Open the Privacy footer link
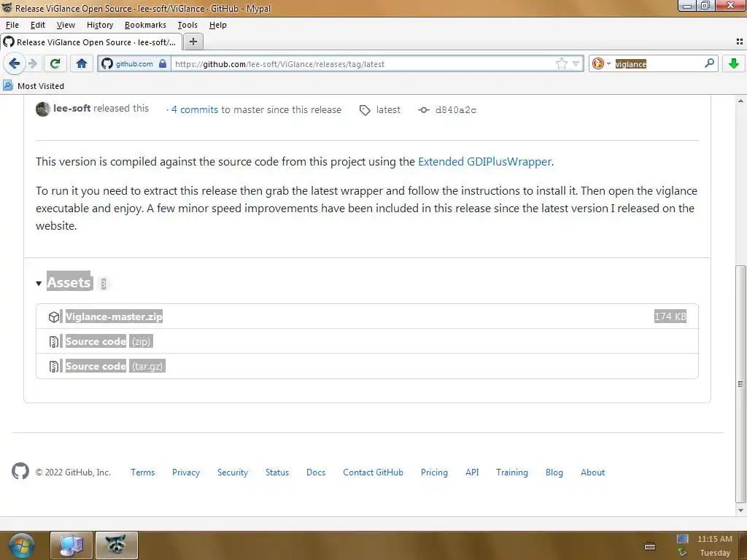The height and width of the screenshot is (560, 747). [186, 472]
